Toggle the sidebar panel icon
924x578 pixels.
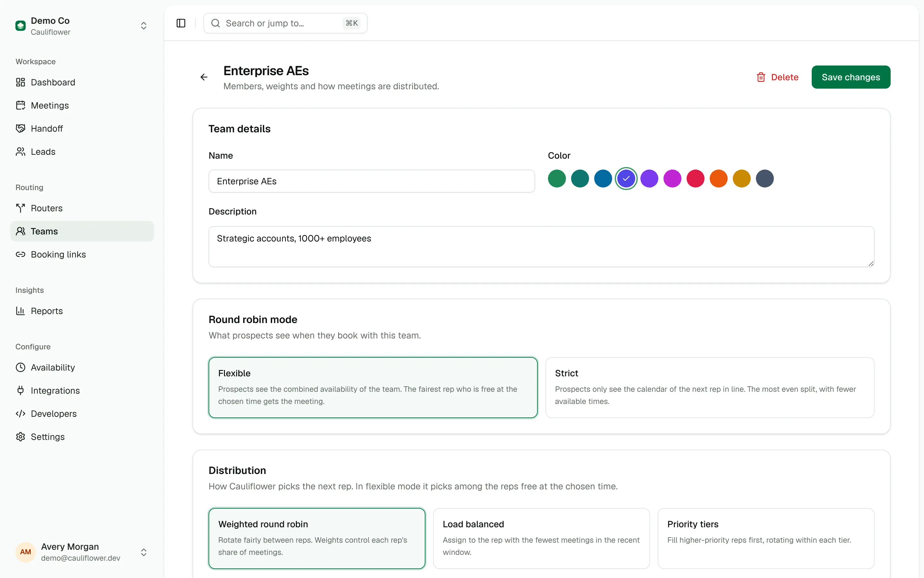pos(181,23)
